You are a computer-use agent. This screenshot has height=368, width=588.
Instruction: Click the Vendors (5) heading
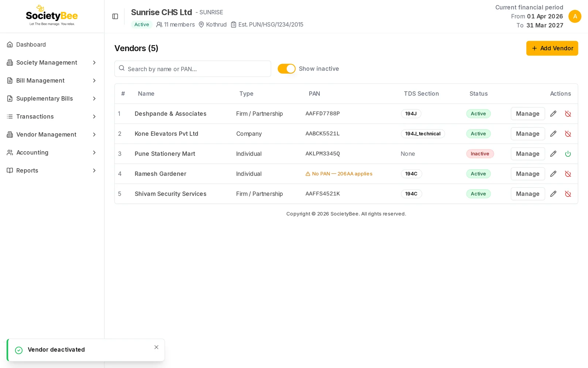tap(136, 48)
